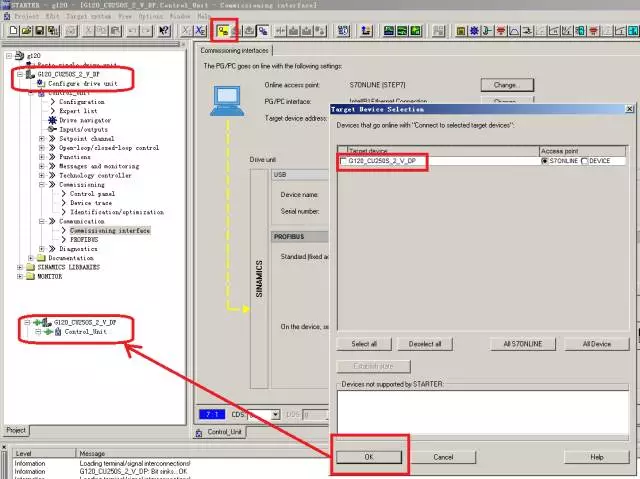Select the DEVICE access point radio button
Screen dimensions: 640x479
[x=586, y=161]
